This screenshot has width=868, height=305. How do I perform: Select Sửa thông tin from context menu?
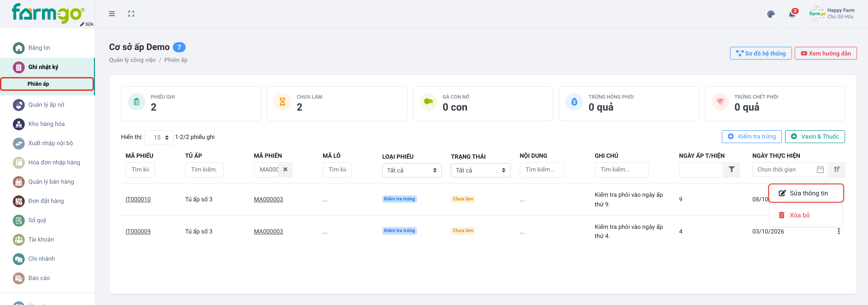click(x=806, y=193)
